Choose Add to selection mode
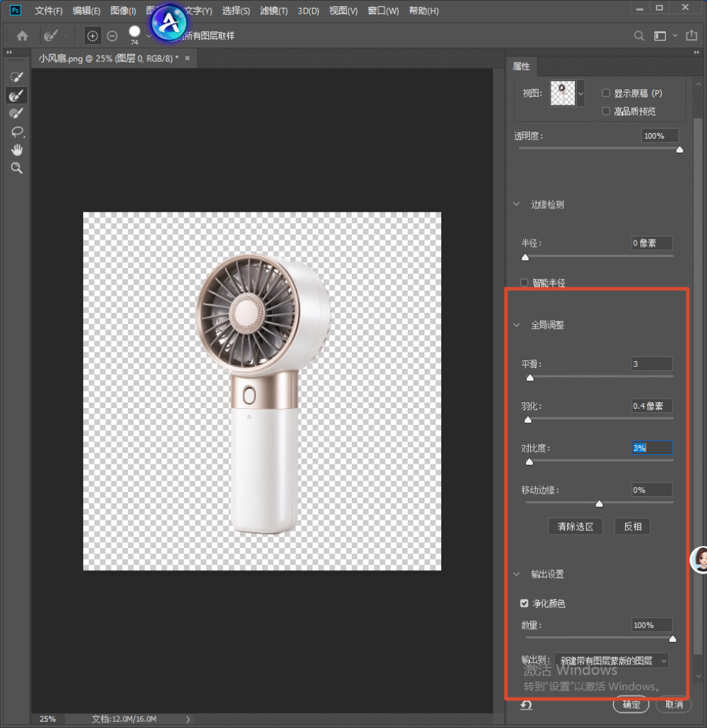Screen dimensions: 707x728 [x=93, y=36]
